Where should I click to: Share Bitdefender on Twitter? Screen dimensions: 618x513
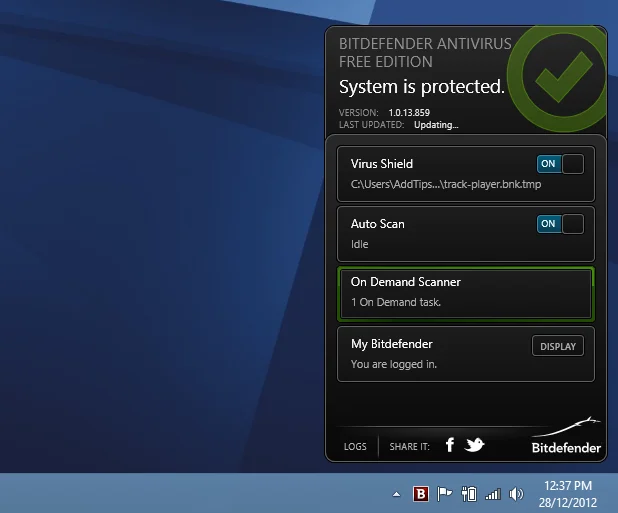pos(475,445)
